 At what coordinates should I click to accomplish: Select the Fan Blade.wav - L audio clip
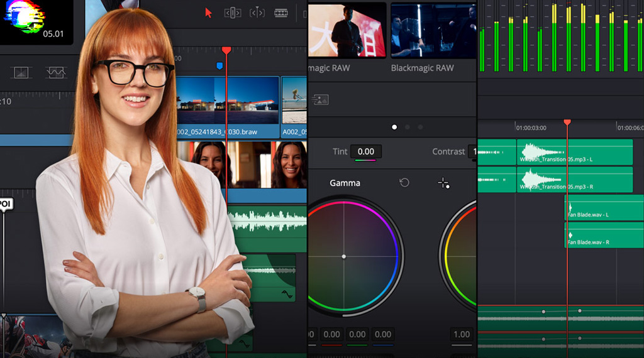(x=604, y=207)
